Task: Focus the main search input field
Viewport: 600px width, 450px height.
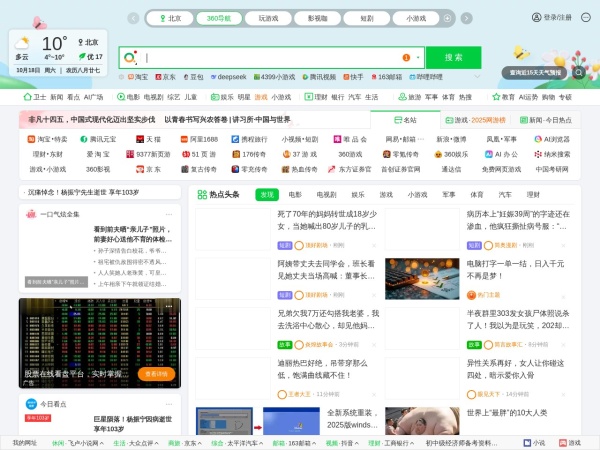Action: point(272,57)
